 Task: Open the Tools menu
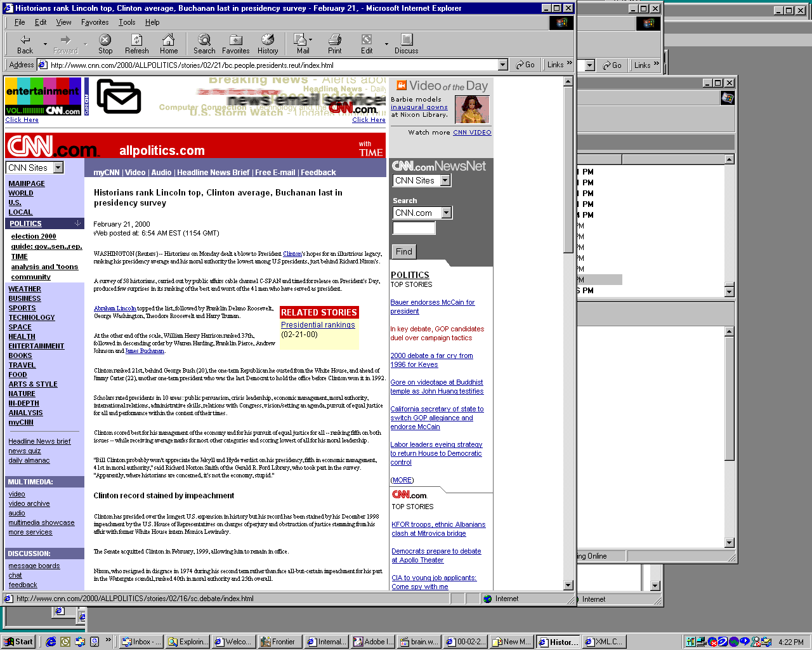coord(127,22)
